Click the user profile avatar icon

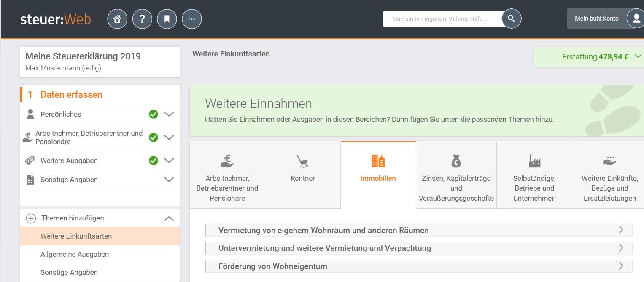tap(636, 19)
